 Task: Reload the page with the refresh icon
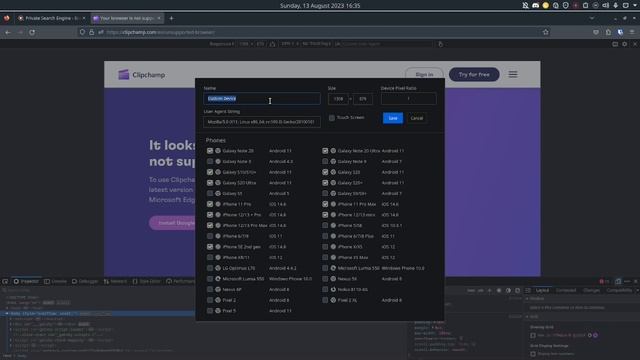pos(32,32)
